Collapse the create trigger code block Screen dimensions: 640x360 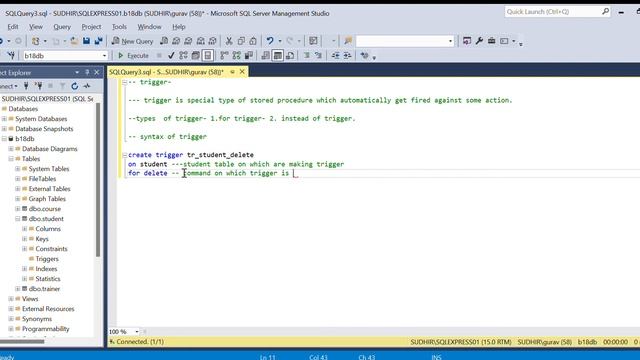pyautogui.click(x=124, y=155)
